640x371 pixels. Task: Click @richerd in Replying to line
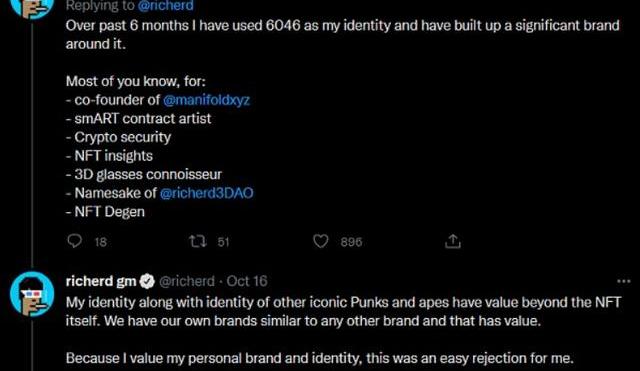[166, 6]
